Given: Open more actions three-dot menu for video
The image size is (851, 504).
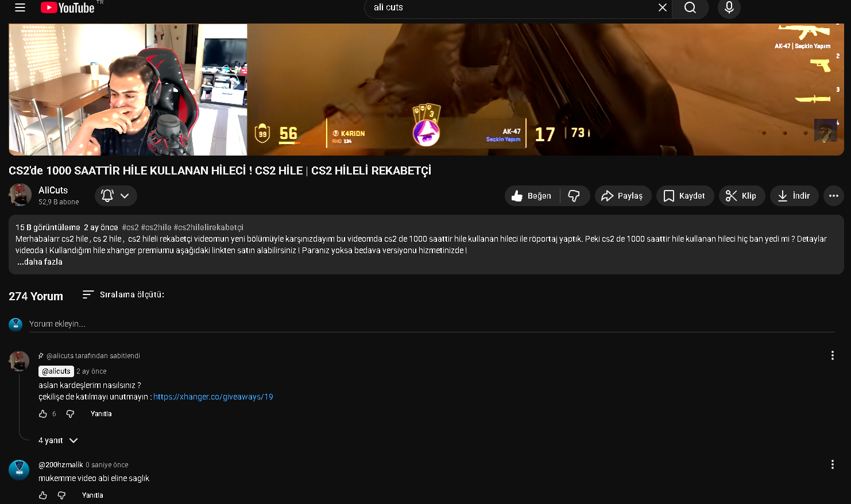Looking at the screenshot, I should (x=833, y=196).
